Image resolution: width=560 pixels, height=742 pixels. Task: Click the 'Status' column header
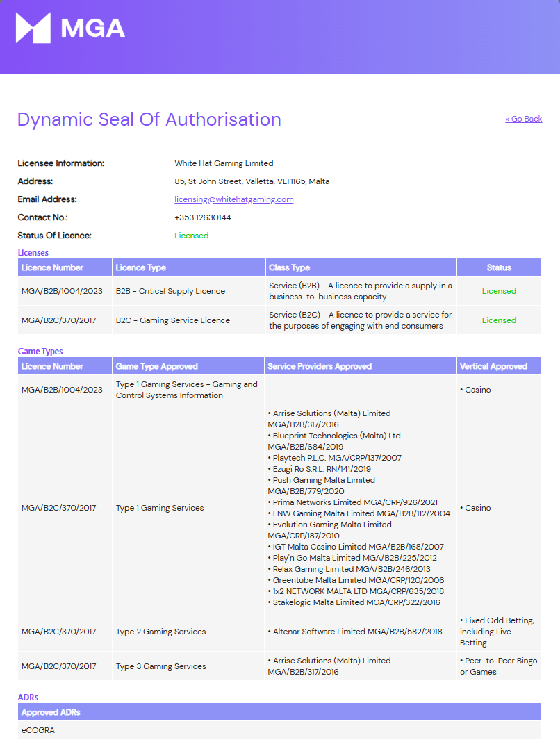[499, 267]
